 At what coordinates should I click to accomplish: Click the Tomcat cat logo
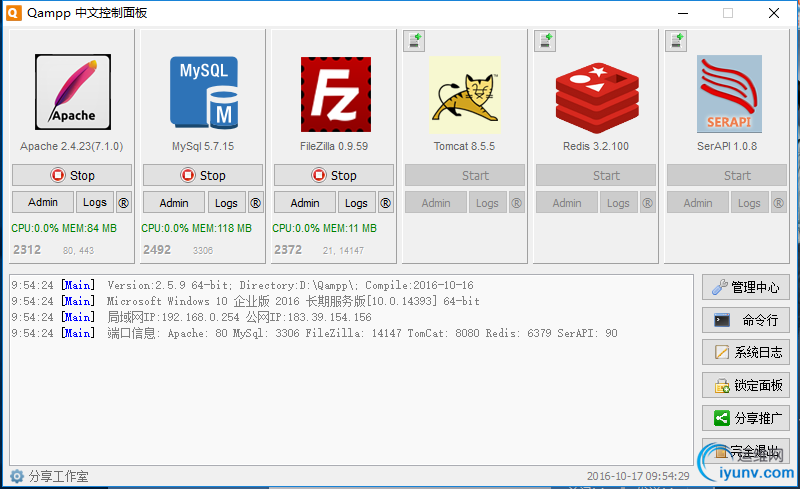click(x=465, y=94)
